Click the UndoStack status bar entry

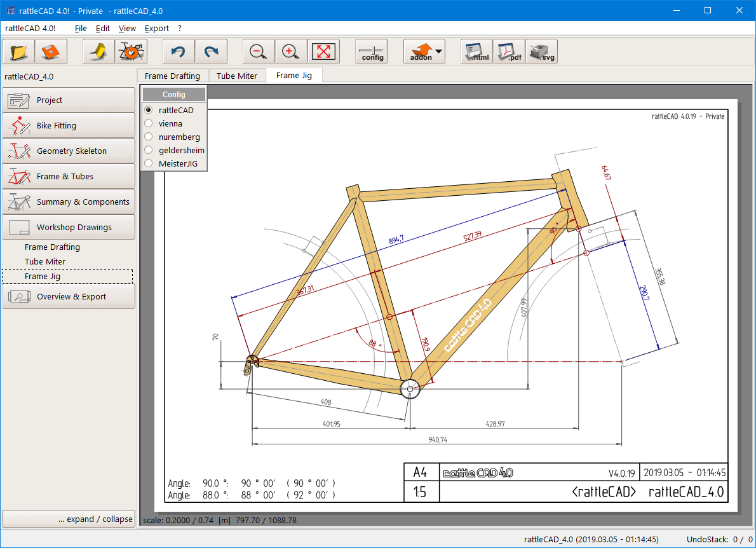(x=719, y=539)
